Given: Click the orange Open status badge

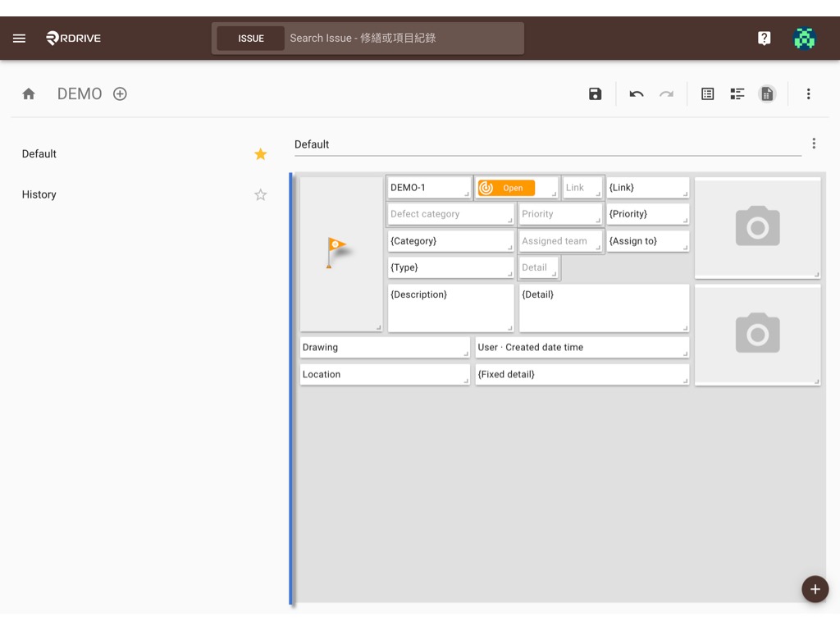Looking at the screenshot, I should click(x=506, y=188).
